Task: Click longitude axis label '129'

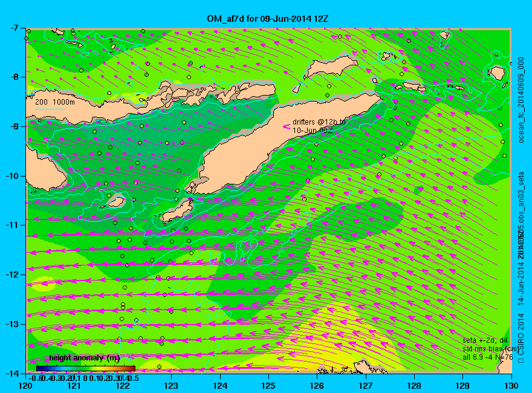Action: (x=463, y=386)
